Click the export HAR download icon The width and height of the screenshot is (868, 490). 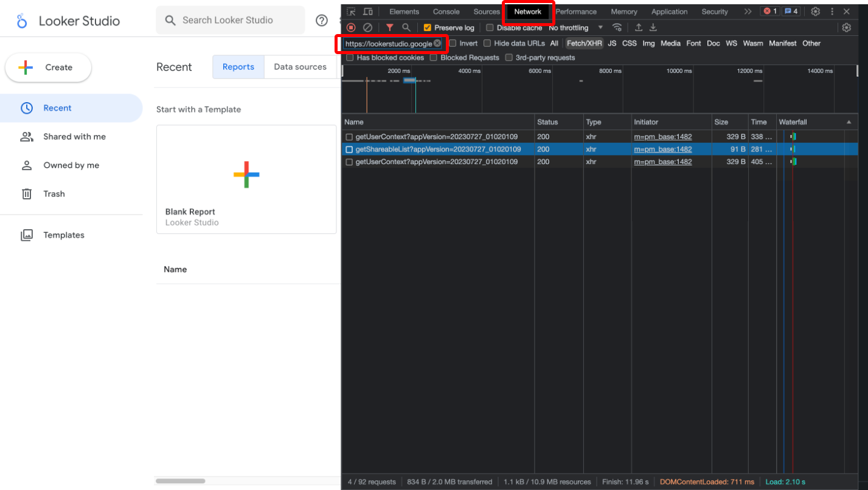coord(653,27)
